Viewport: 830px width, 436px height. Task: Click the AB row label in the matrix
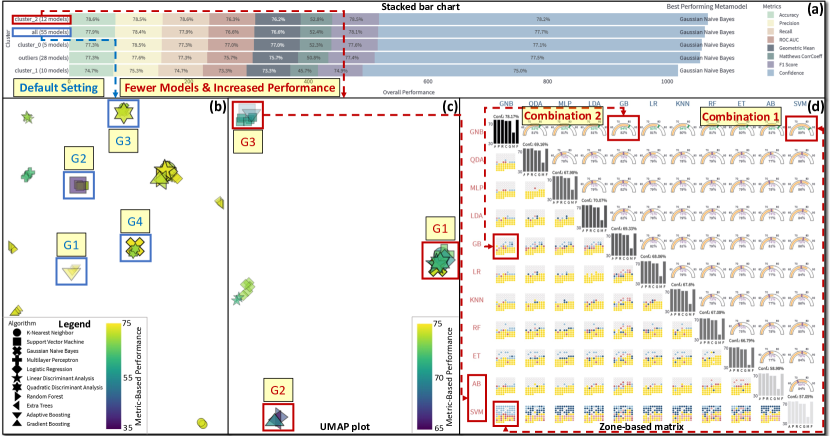point(476,384)
